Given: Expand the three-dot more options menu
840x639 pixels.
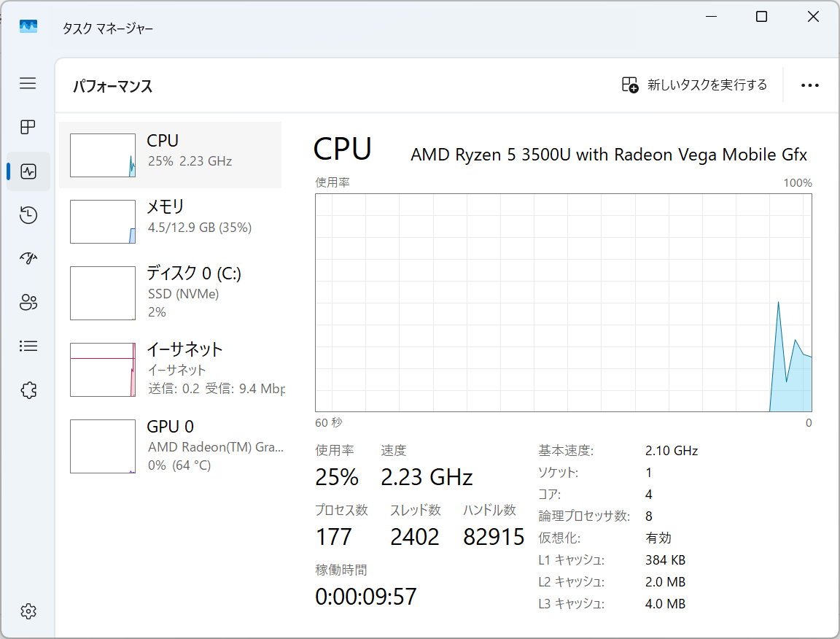Looking at the screenshot, I should coord(809,85).
